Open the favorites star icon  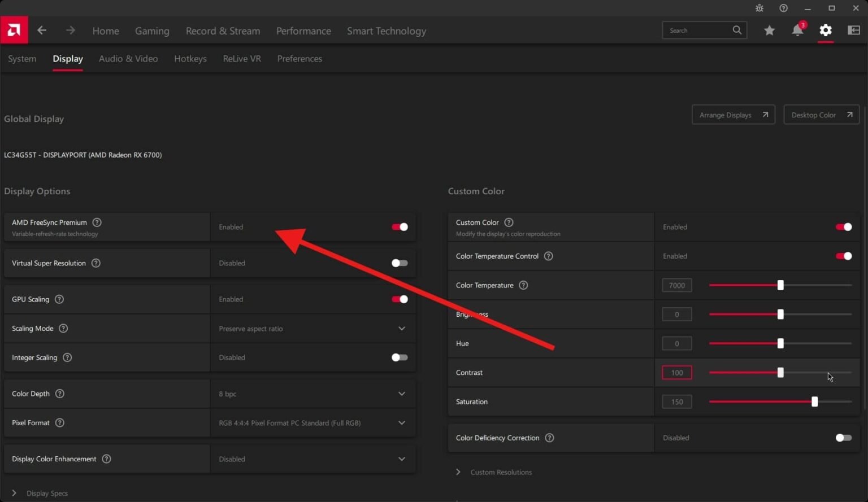click(769, 30)
